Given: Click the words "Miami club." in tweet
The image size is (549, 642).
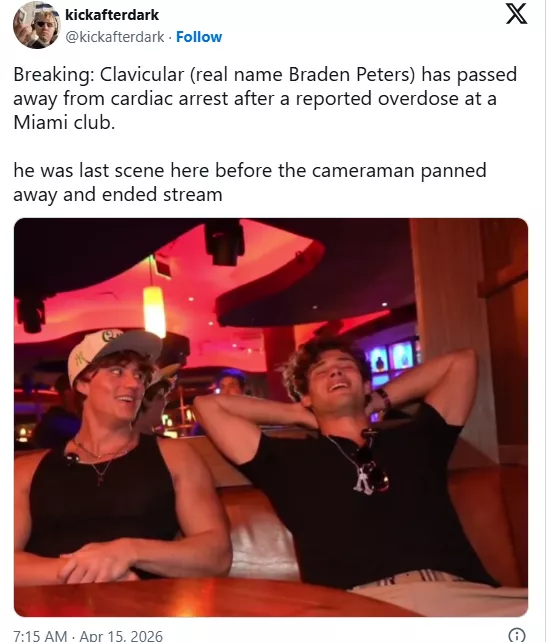Looking at the screenshot, I should point(64,122).
